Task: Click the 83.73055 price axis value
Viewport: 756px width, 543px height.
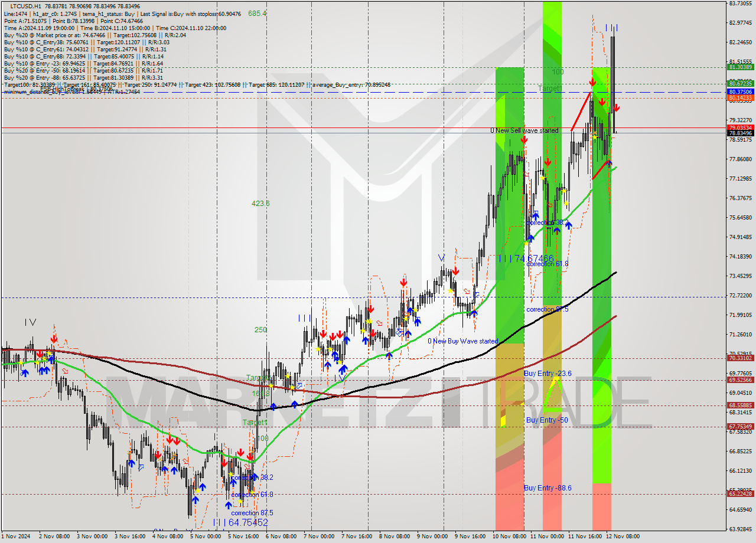Action: (740, 3)
